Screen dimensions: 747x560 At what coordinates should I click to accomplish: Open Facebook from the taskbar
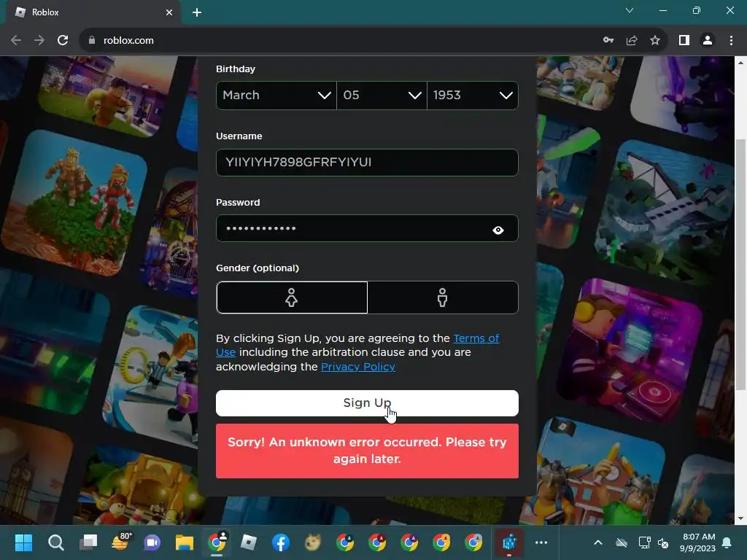[x=281, y=542]
